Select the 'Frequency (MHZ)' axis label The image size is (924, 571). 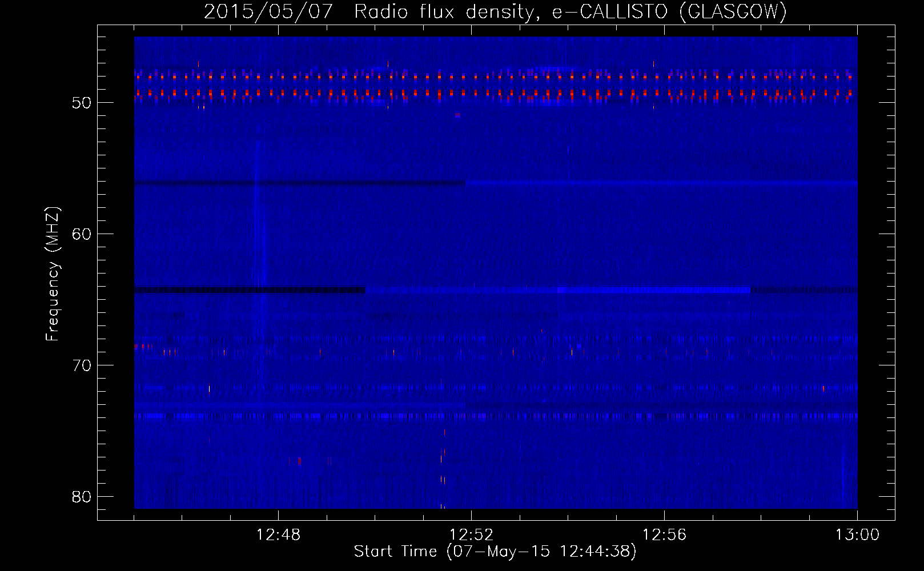tap(53, 274)
